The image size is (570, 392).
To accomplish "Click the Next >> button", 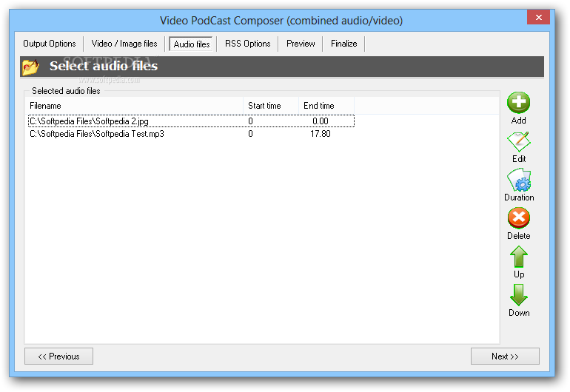I will (505, 356).
